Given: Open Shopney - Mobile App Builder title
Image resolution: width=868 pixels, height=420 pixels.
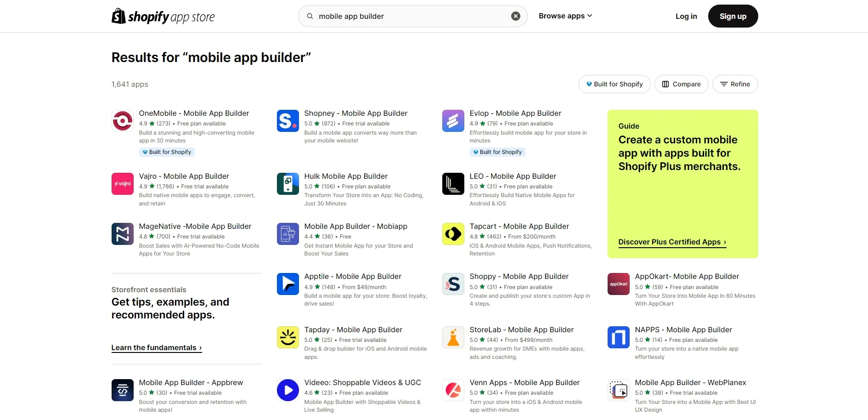Looking at the screenshot, I should click(356, 114).
